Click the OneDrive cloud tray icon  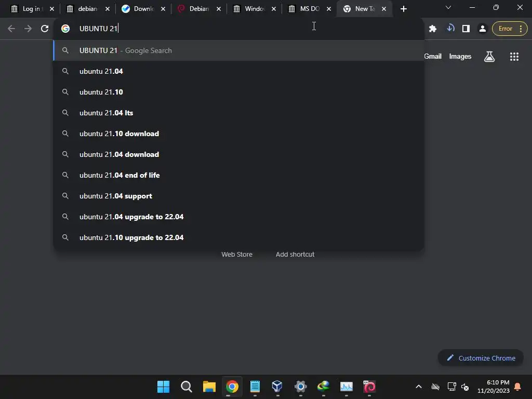point(435,387)
